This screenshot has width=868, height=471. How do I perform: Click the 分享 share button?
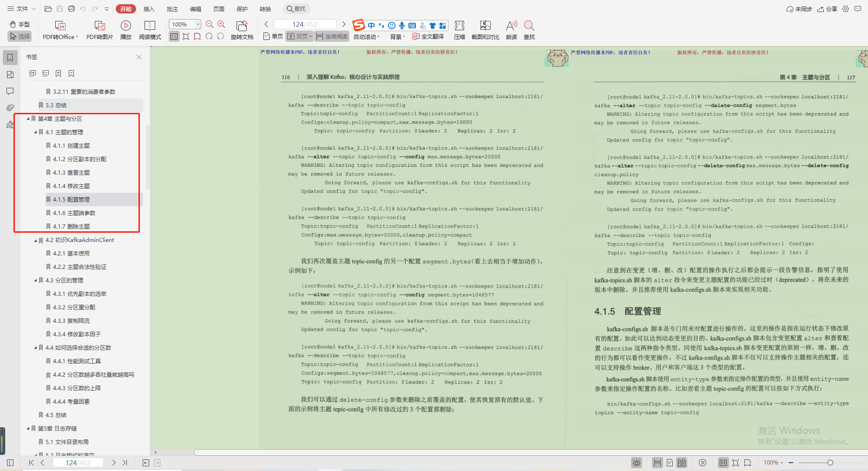coord(828,9)
